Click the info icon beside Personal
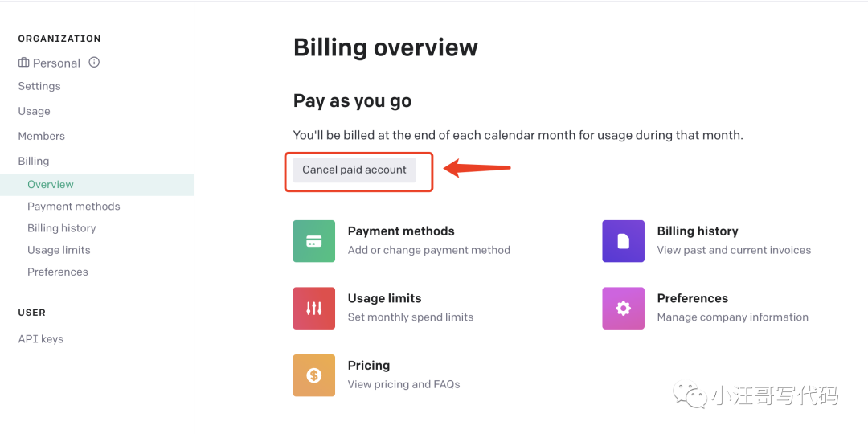This screenshot has height=434, width=868. (94, 62)
